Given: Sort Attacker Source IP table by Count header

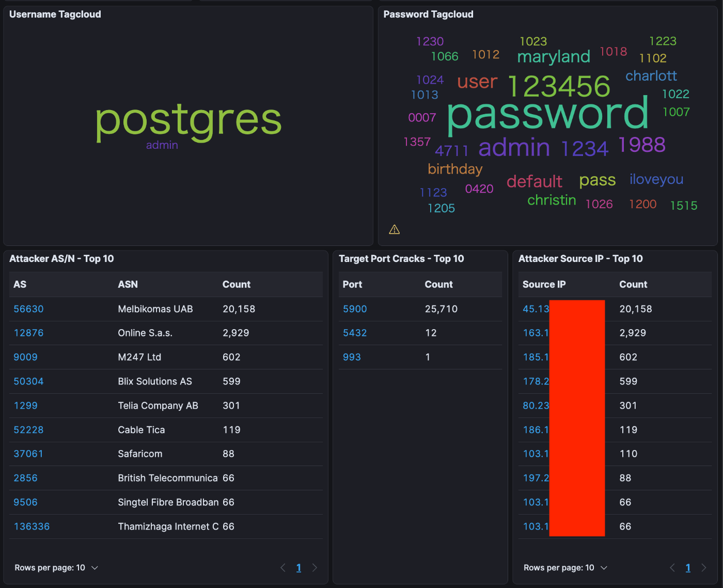Looking at the screenshot, I should click(x=633, y=284).
